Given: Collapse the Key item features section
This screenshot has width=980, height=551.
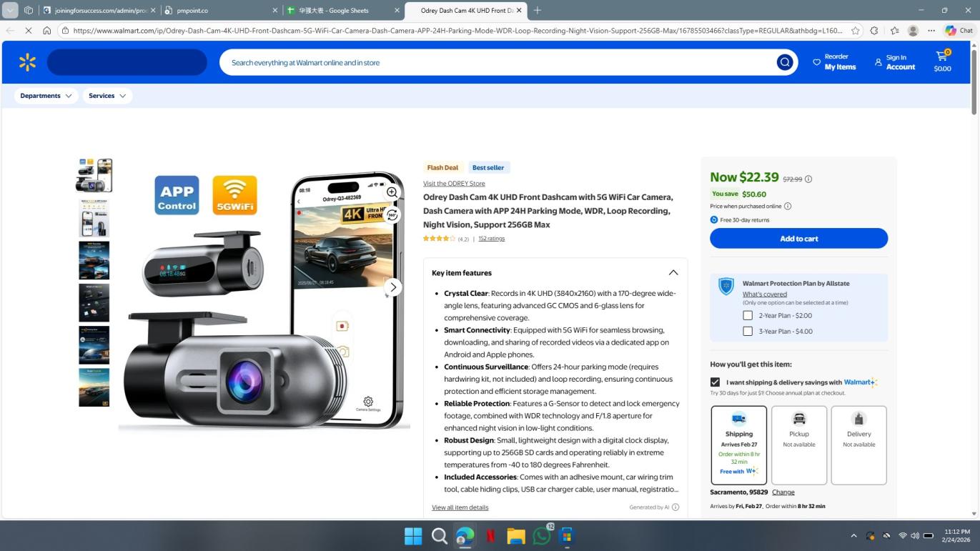Looking at the screenshot, I should pos(673,272).
